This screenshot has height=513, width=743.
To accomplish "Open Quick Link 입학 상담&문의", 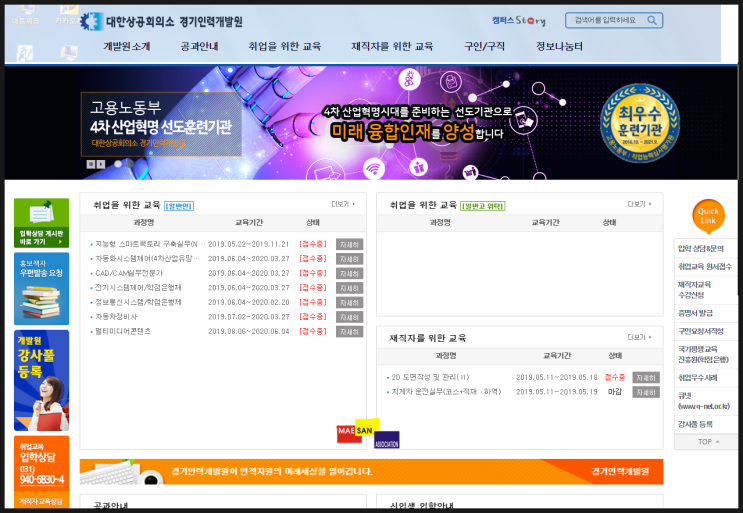I will point(700,248).
